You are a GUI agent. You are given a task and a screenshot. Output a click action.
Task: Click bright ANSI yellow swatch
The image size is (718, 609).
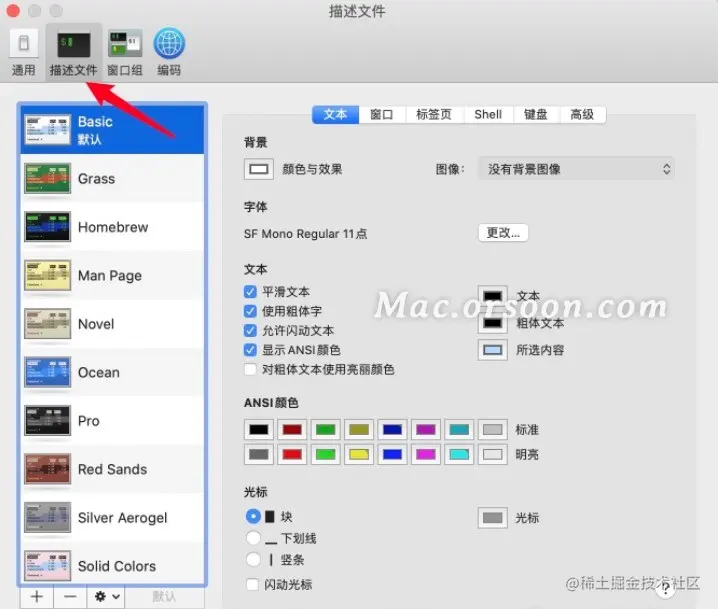[x=359, y=455]
